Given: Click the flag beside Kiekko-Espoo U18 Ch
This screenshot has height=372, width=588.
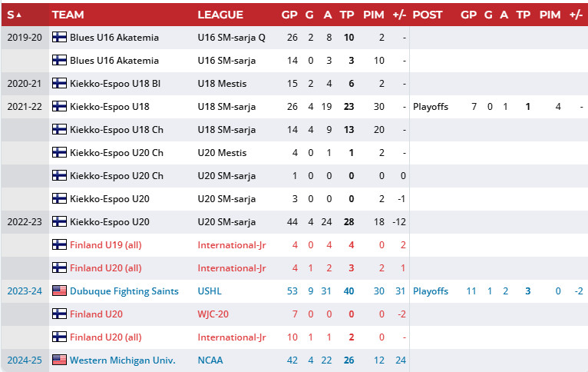Looking at the screenshot, I should [59, 130].
